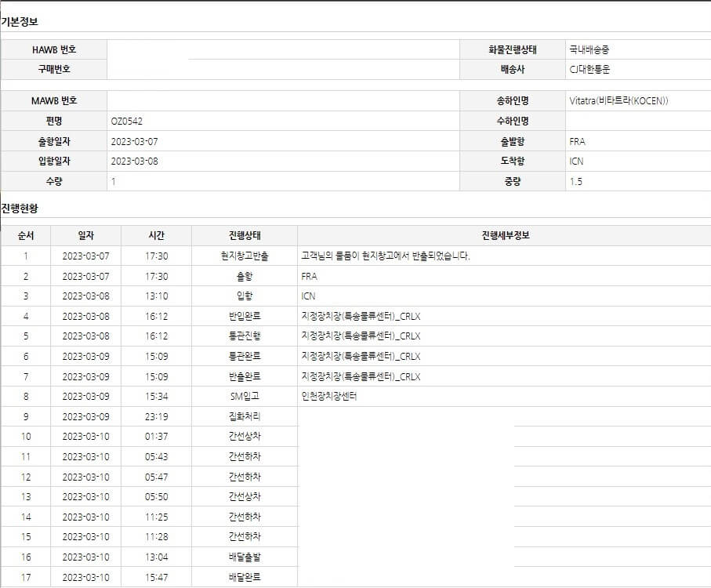The image size is (711, 588).
Task: Click the 시간 column header
Action: tap(157, 235)
